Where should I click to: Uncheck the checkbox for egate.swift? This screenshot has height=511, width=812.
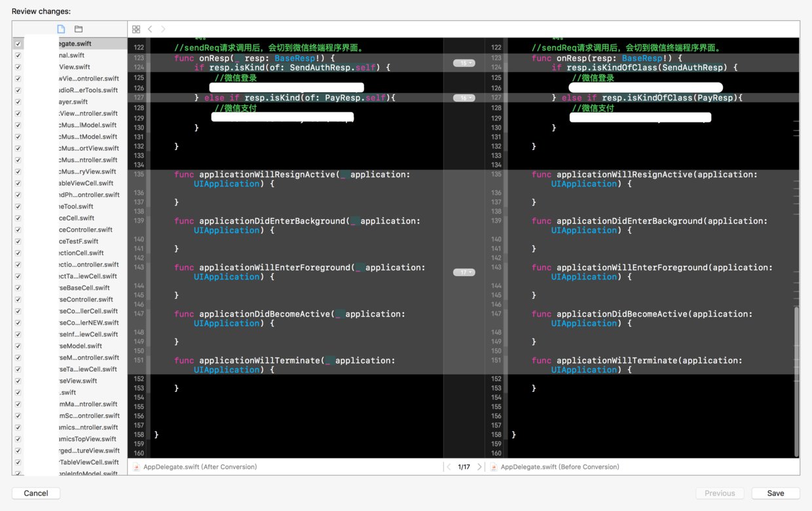pos(18,44)
